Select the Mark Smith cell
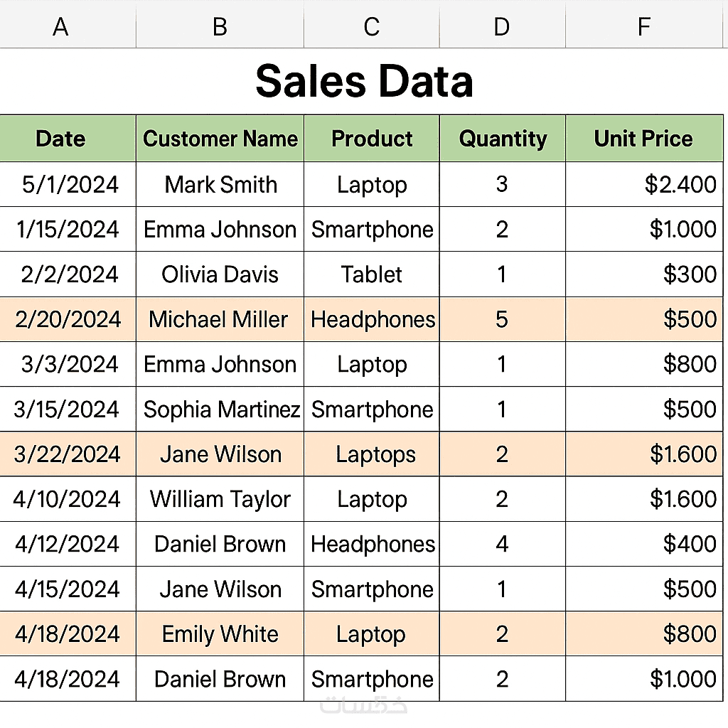728x728 pixels. [x=220, y=185]
